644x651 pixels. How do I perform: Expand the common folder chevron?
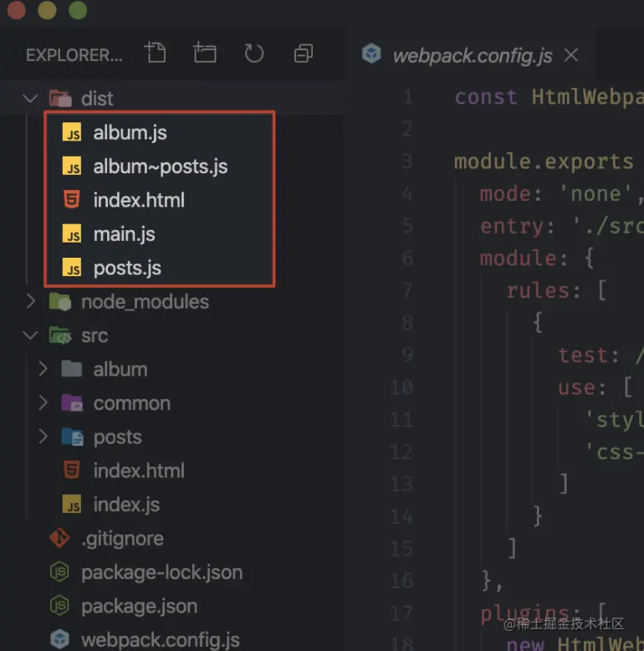click(43, 402)
